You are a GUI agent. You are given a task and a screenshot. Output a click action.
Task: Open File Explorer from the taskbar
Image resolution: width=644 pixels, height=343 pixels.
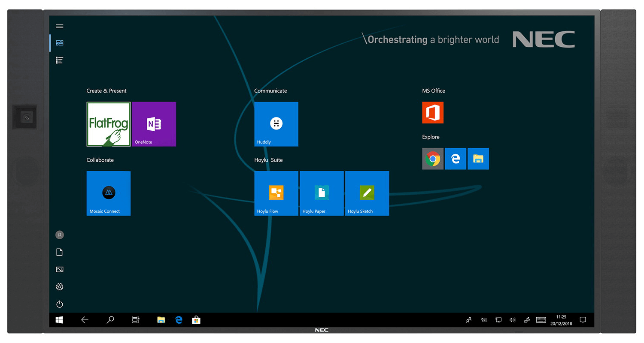point(161,320)
